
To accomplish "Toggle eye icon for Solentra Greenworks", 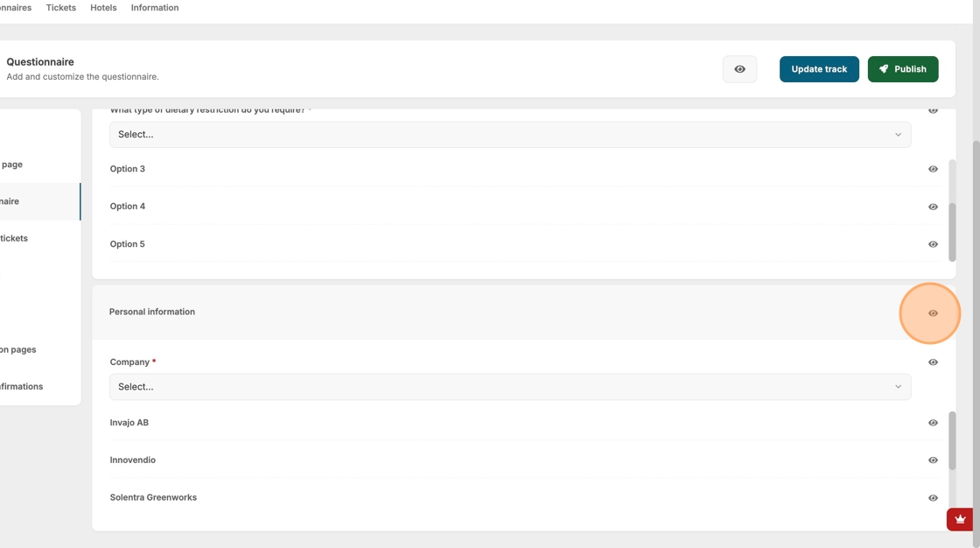I will click(933, 498).
